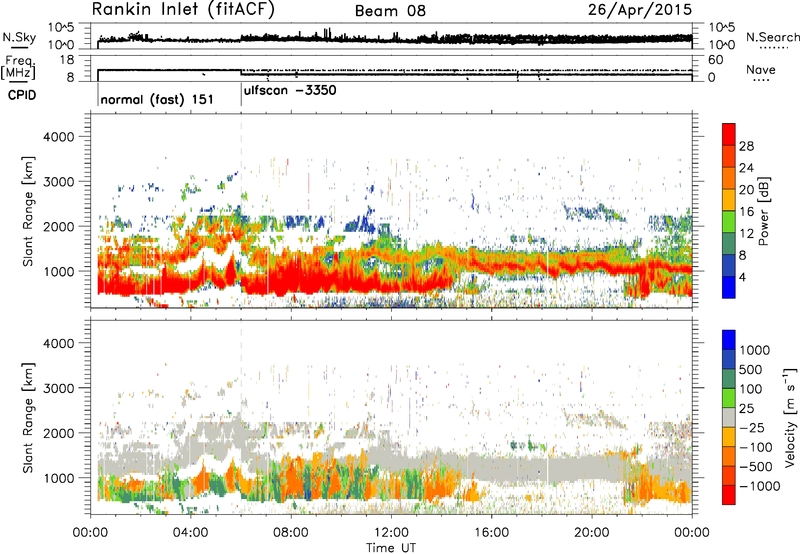Click the '18' tick on frequency axis
This screenshot has width=800, height=554.
pos(66,60)
